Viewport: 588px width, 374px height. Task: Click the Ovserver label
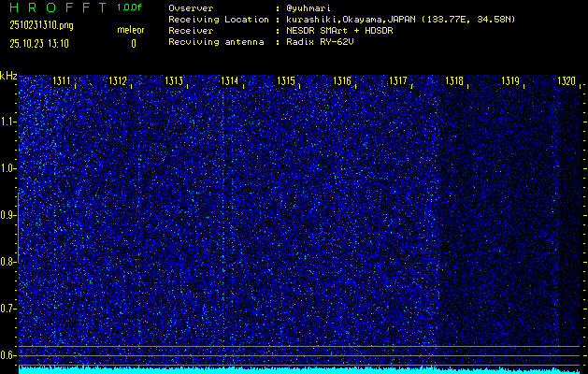tap(191, 8)
